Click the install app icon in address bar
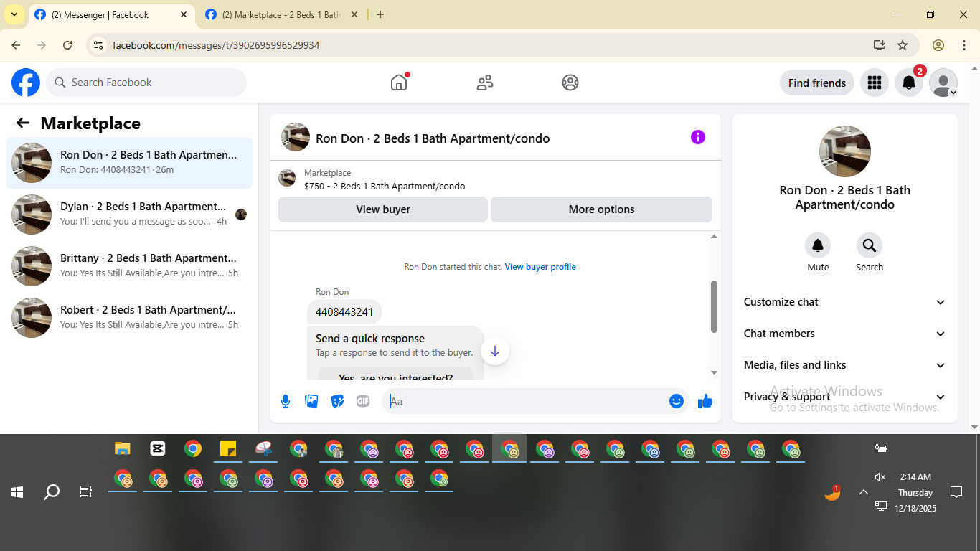Image resolution: width=980 pixels, height=551 pixels. (880, 45)
